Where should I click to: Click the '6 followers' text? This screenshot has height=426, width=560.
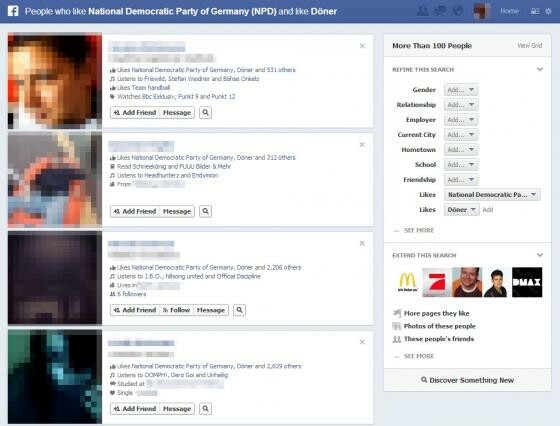click(x=131, y=294)
